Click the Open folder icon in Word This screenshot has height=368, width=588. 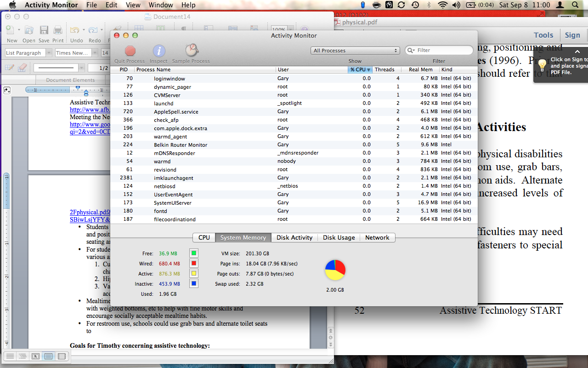click(29, 30)
